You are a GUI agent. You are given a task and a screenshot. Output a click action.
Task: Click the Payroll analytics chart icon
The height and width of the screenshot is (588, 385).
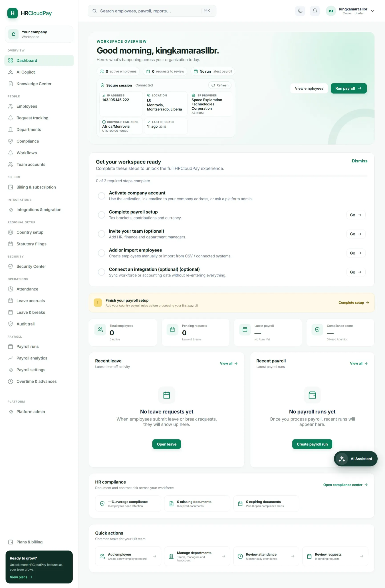pyautogui.click(x=10, y=358)
